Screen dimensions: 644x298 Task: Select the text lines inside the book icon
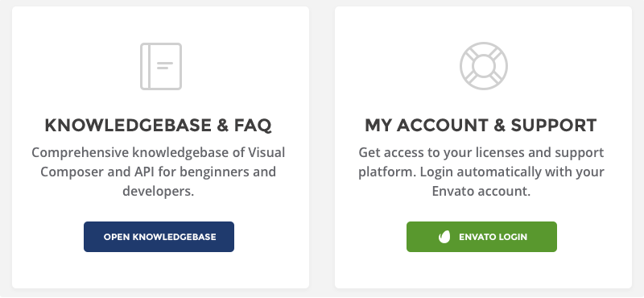pyautogui.click(x=165, y=65)
